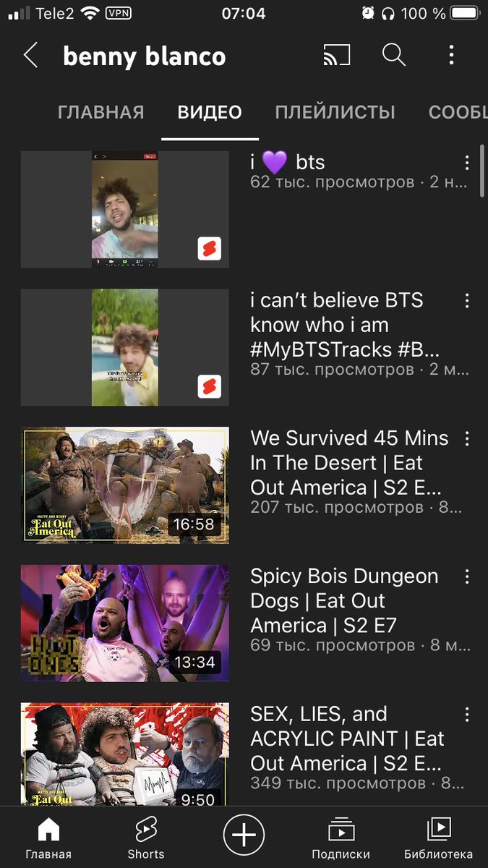Open 'SEX, LIES, and ACRYLIC PAINT' title

[x=347, y=739]
